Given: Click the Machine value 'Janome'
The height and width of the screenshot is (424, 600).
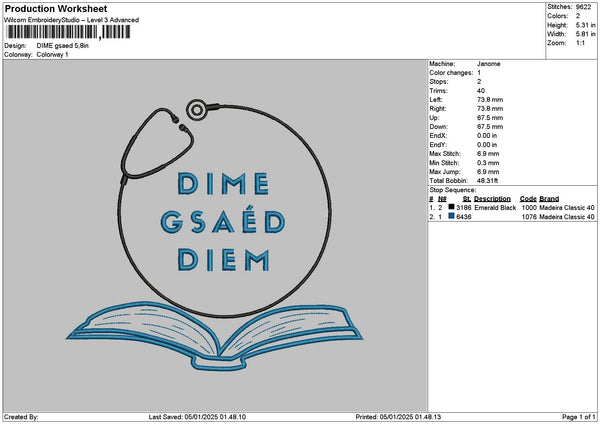Looking at the screenshot, I should (489, 64).
